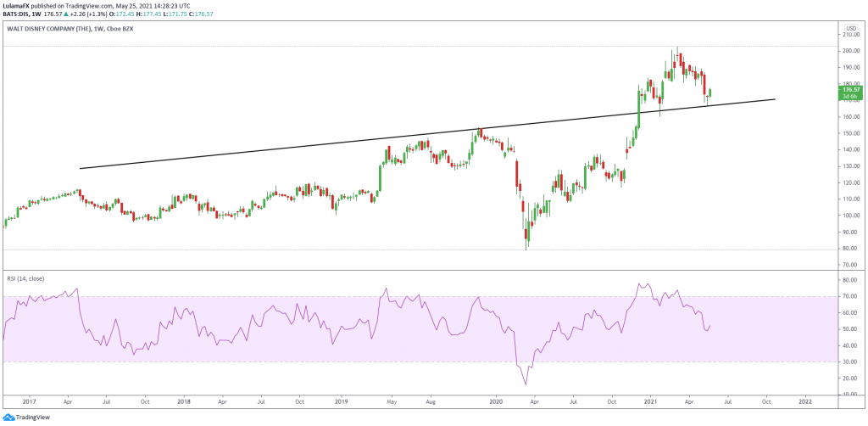Click the 'L:171.75' low value in header

176,14
